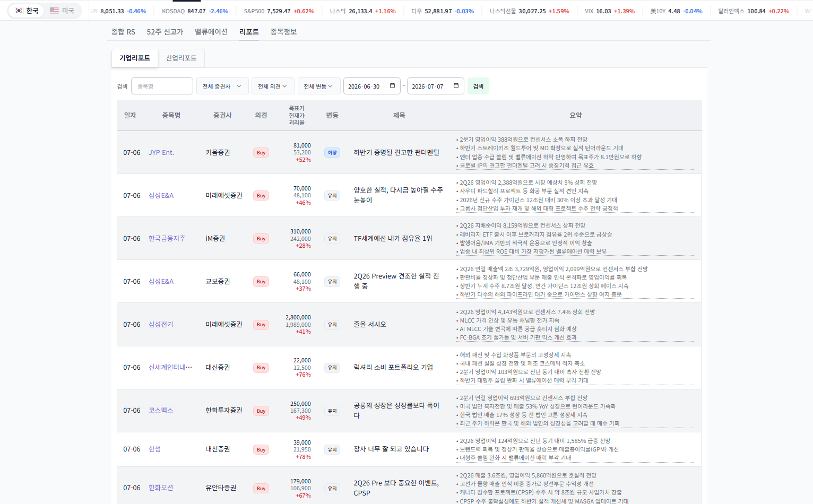The height and width of the screenshot is (504, 813).
Task: Click the Buy badge in 한국금융지주 row
Action: [x=261, y=239]
